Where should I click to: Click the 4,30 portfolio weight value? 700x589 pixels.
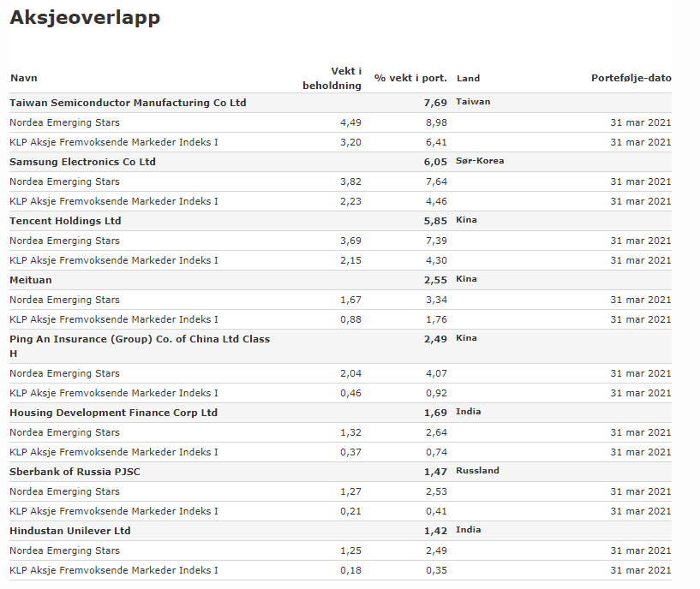click(436, 260)
